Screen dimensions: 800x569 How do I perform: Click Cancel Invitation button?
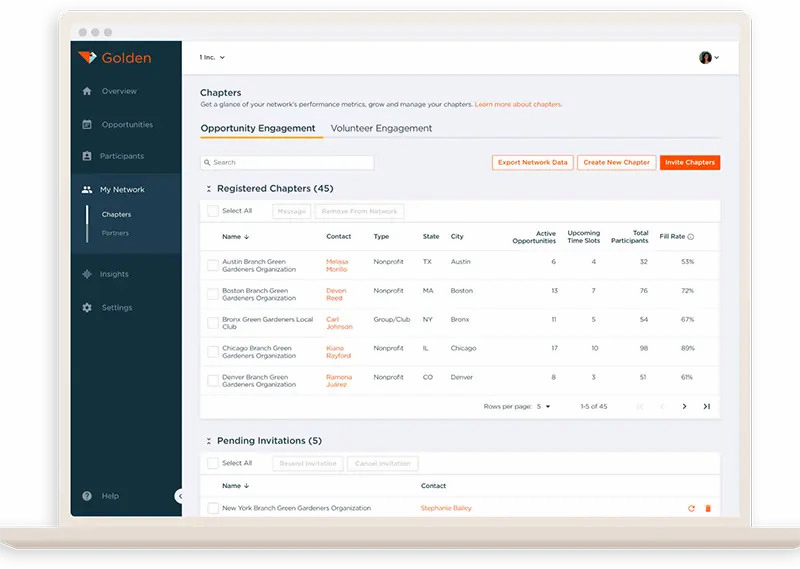(383, 463)
